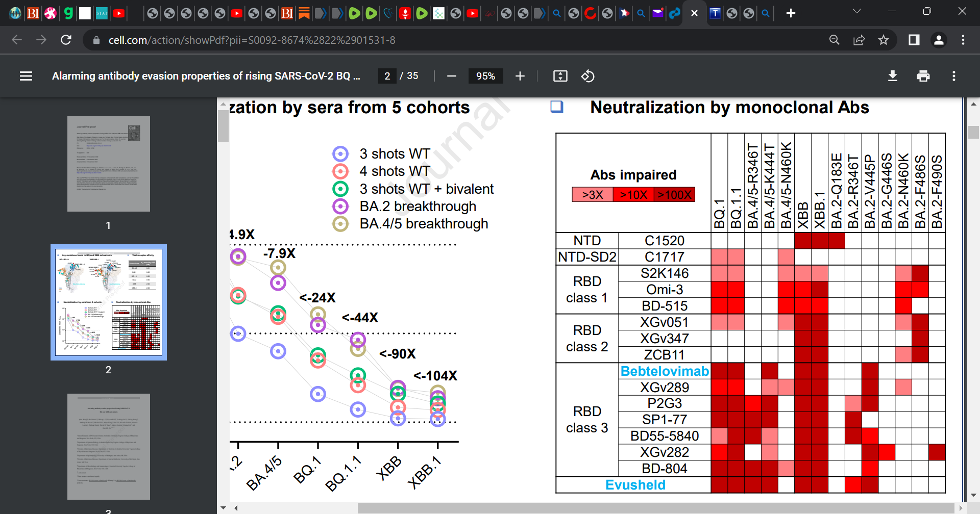The height and width of the screenshot is (514, 980).
Task: Select page 1 thumbnail
Action: pyautogui.click(x=108, y=164)
